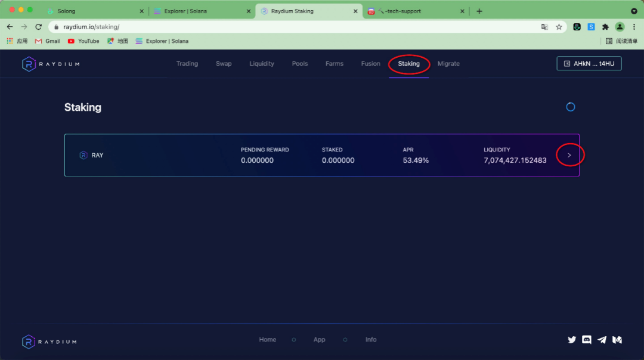Click the App footer link
The image size is (644, 360).
pyautogui.click(x=319, y=340)
